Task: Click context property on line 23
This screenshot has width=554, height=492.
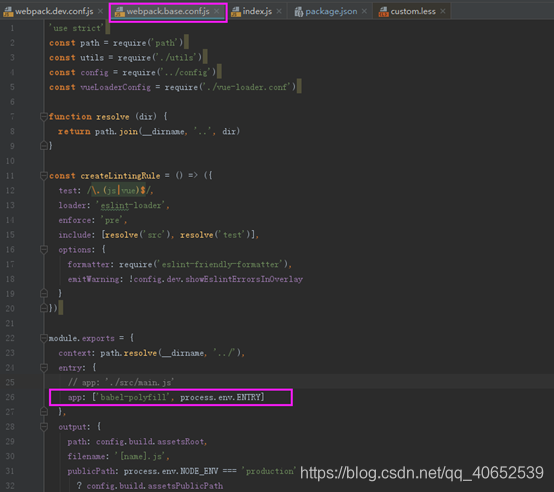Action: [x=75, y=353]
